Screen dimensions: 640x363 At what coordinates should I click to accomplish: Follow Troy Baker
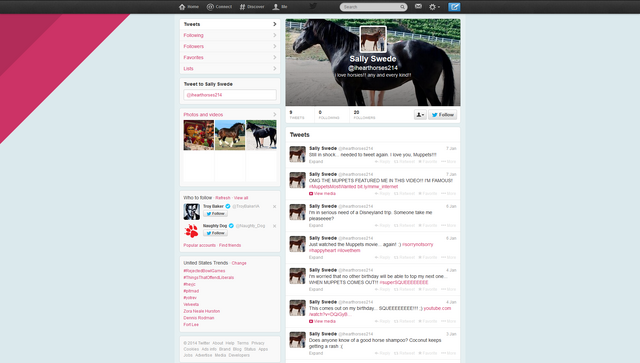tap(216, 214)
